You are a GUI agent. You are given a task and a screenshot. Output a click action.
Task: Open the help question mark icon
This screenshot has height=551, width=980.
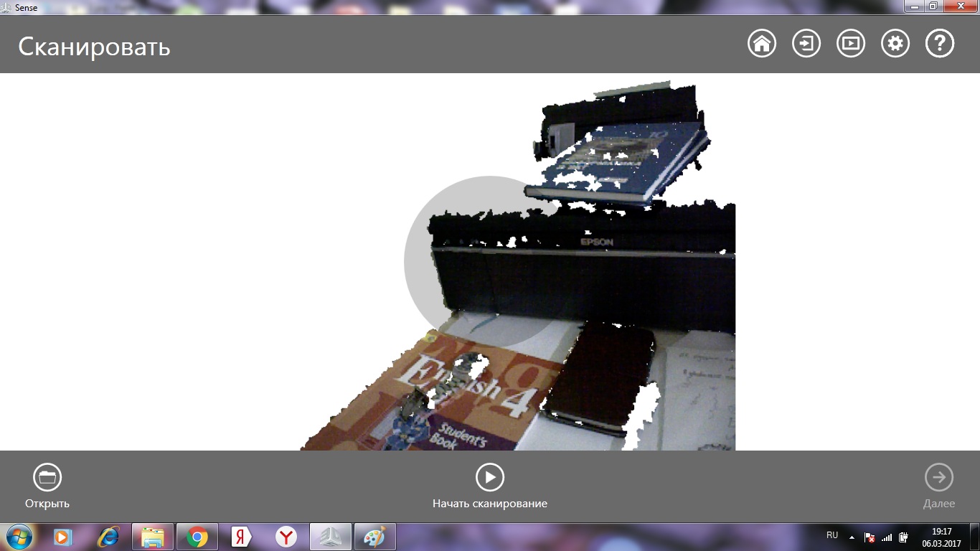[x=940, y=44]
